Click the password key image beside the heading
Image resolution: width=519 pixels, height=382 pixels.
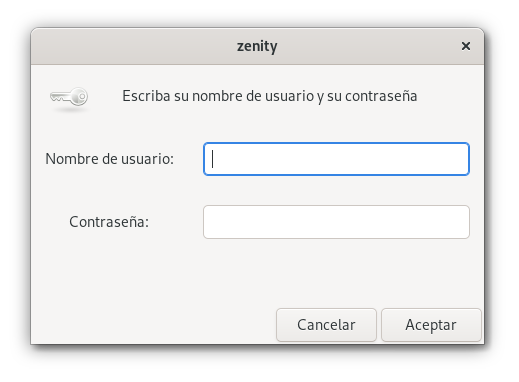(69, 97)
